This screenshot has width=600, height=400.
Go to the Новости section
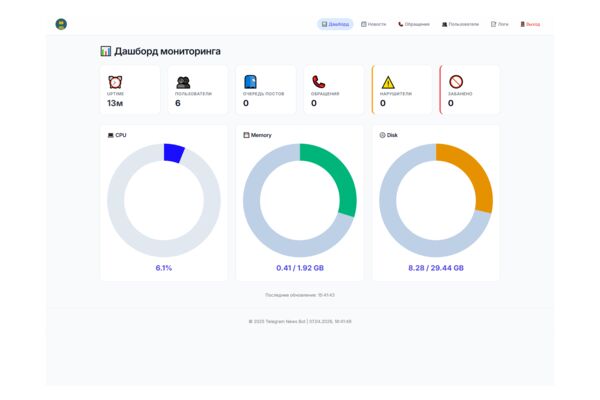click(x=373, y=24)
